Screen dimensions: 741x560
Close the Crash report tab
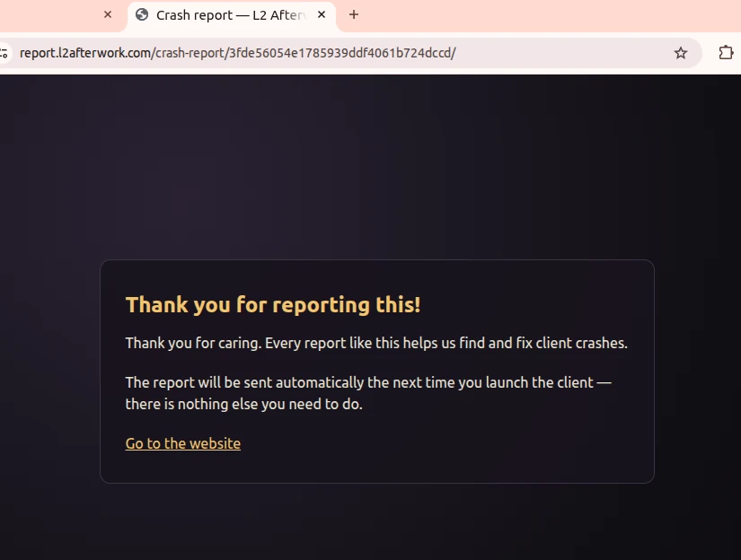[322, 14]
